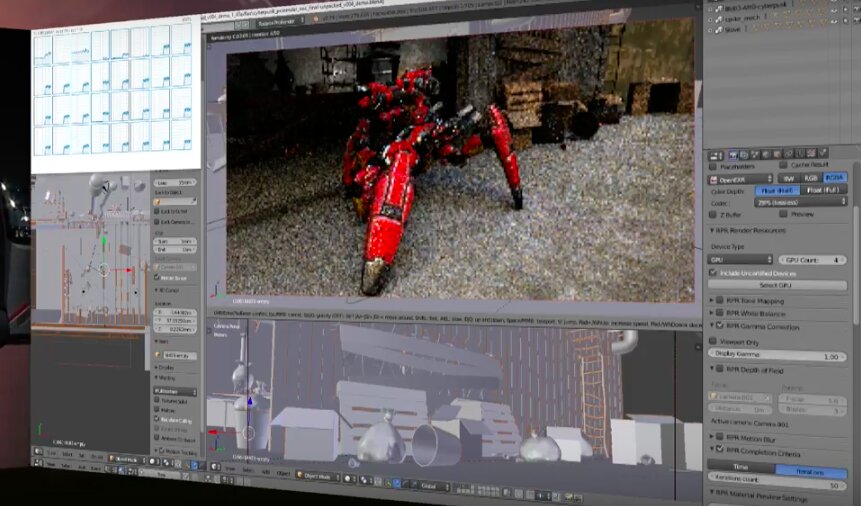Screen dimensions: 861x506
Task: Uncheck Include Uncertified Devices
Action: point(714,272)
